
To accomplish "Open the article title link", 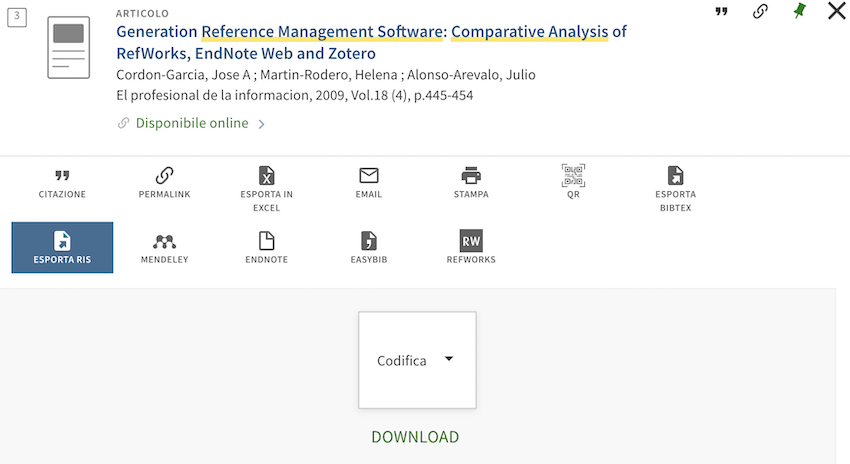I will pyautogui.click(x=371, y=42).
